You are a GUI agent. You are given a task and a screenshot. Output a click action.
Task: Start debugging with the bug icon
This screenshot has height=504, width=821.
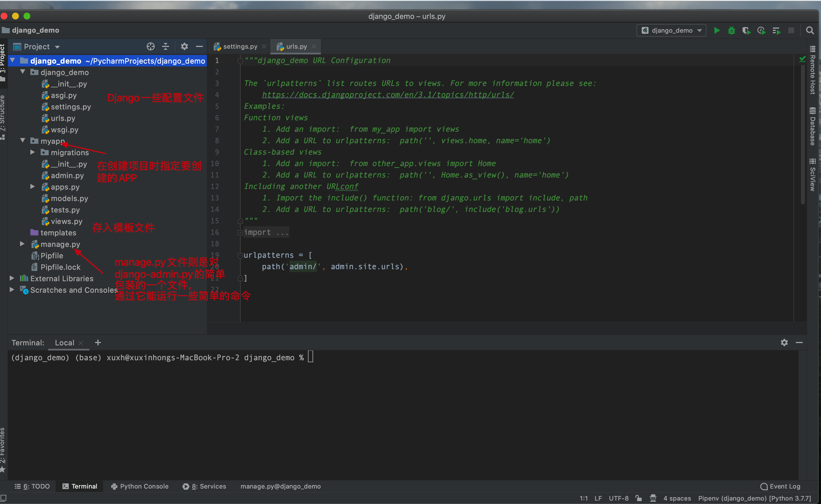coord(731,30)
